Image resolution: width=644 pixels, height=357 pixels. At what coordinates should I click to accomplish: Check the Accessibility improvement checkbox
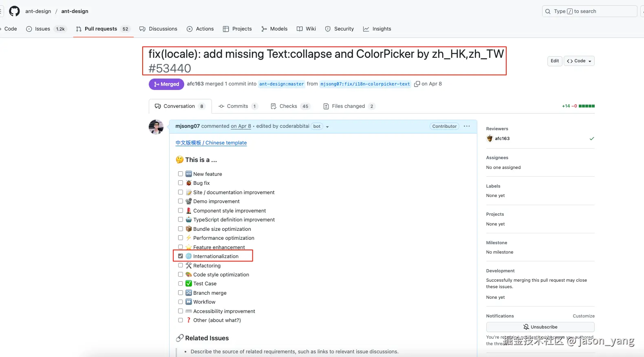click(181, 311)
